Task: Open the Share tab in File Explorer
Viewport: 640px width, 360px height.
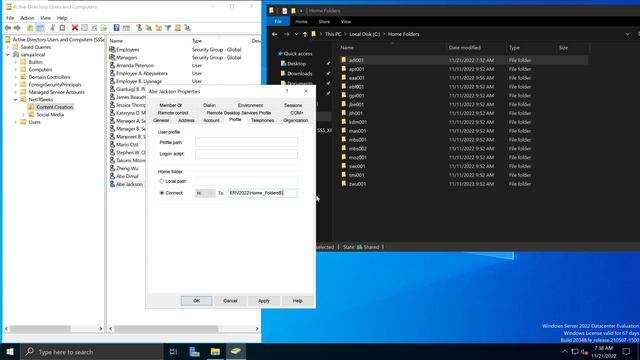Action: [324, 22]
